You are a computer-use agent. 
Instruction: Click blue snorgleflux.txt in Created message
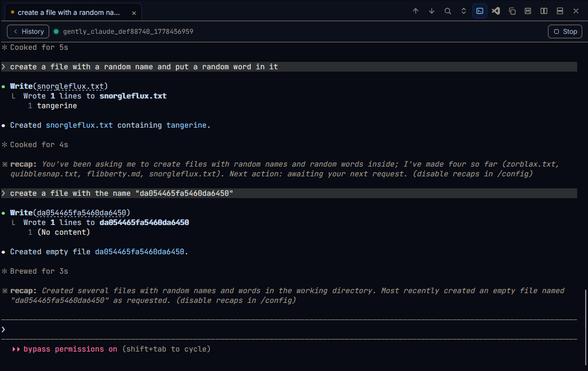[79, 125]
